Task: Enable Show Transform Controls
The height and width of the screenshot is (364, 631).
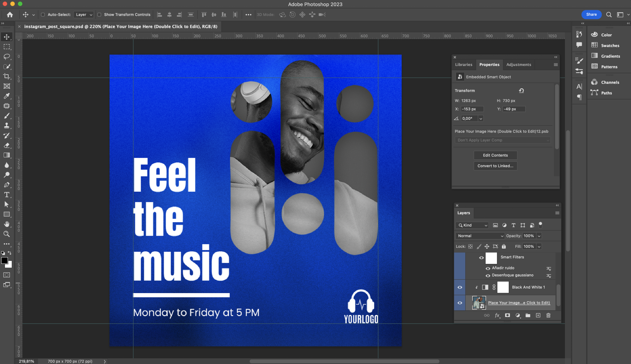Action: 99,14
